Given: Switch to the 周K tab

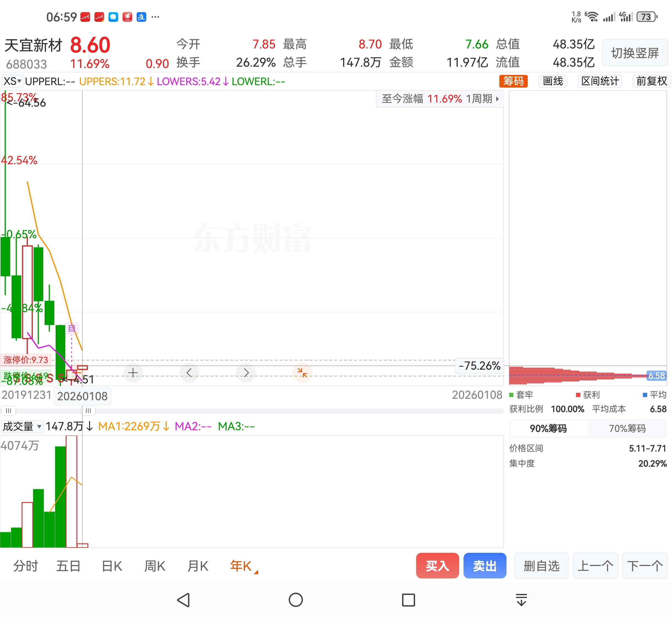Looking at the screenshot, I should [155, 566].
